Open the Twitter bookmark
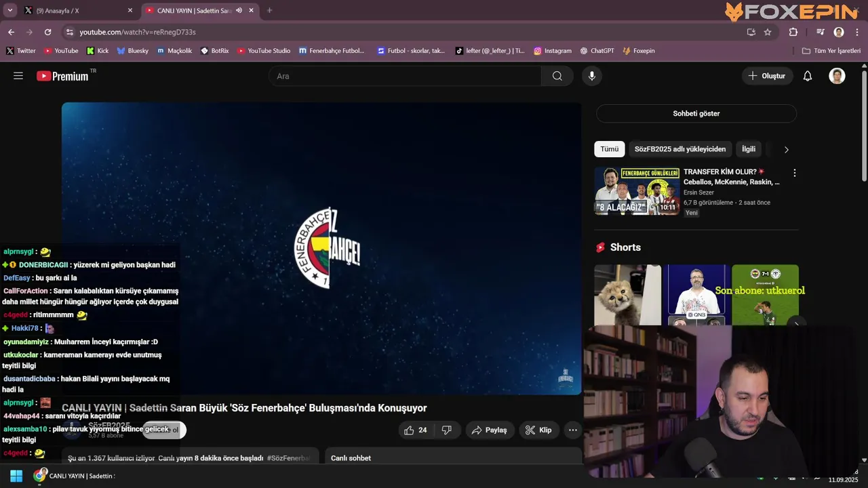The height and width of the screenshot is (488, 868). [20, 51]
